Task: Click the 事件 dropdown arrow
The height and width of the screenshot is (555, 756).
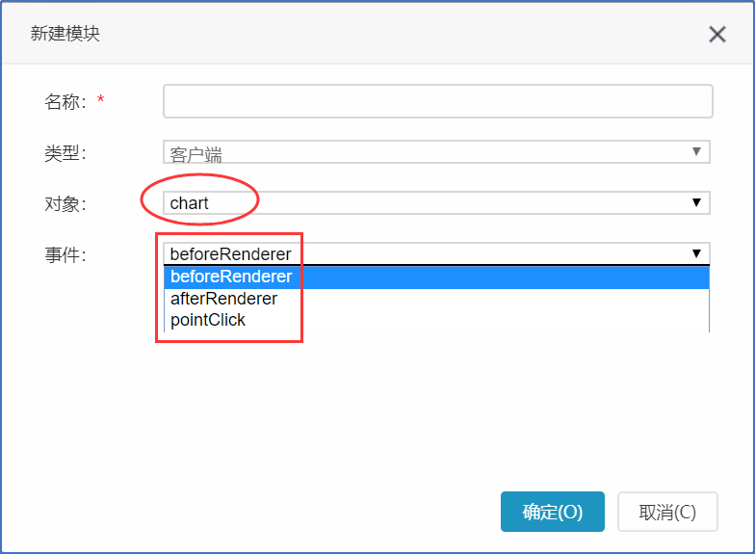Action: [x=696, y=253]
